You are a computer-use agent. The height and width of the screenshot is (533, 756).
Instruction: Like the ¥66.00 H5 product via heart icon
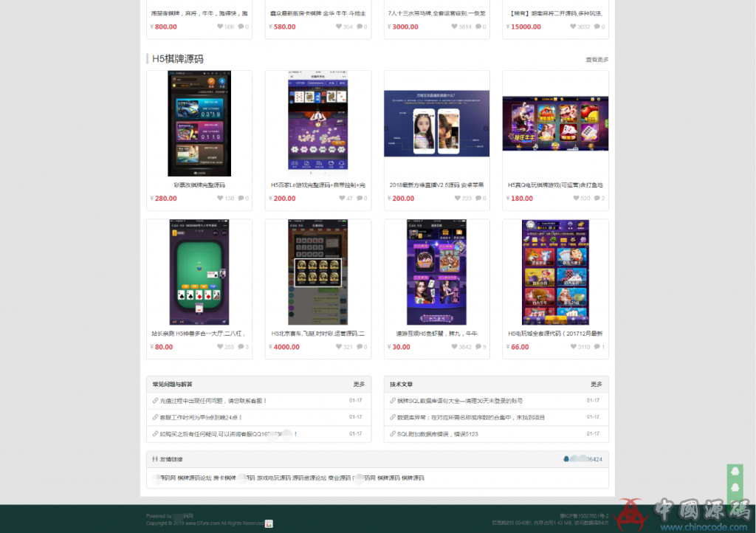point(573,347)
